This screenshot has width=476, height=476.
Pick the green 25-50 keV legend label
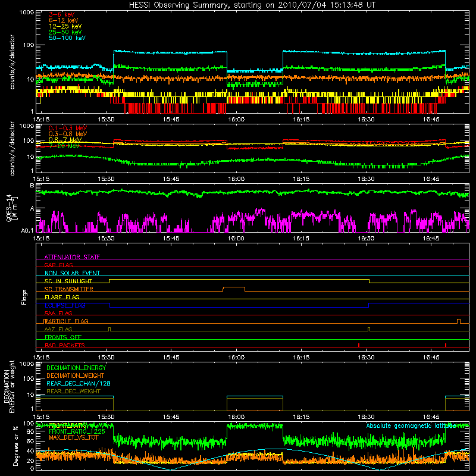tap(65, 32)
